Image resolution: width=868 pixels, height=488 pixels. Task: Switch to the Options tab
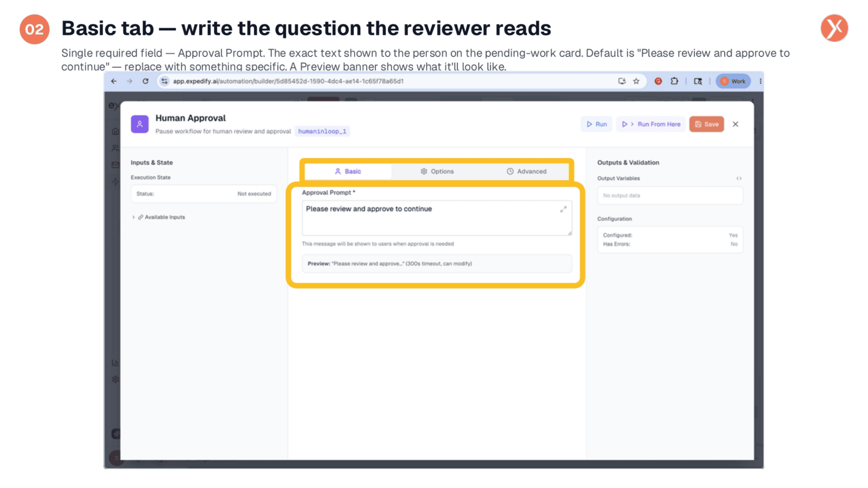pyautogui.click(x=437, y=171)
